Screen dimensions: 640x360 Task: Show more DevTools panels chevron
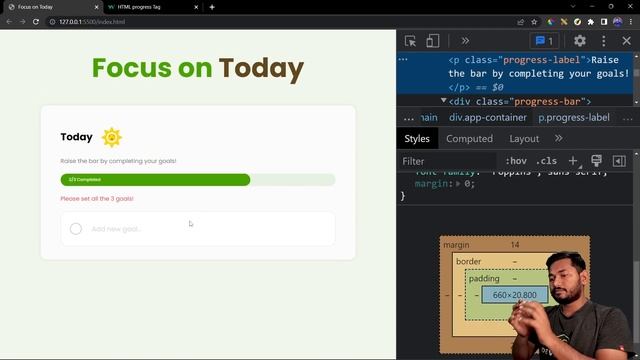click(465, 41)
